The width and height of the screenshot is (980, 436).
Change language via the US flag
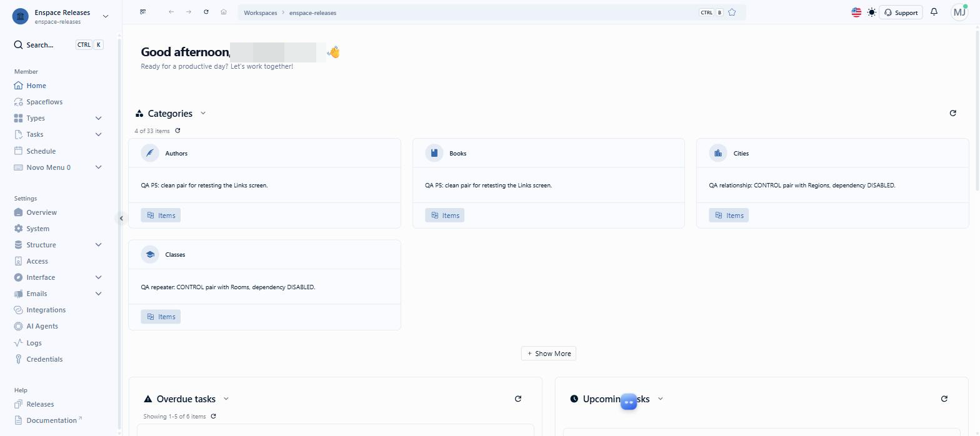(x=856, y=12)
